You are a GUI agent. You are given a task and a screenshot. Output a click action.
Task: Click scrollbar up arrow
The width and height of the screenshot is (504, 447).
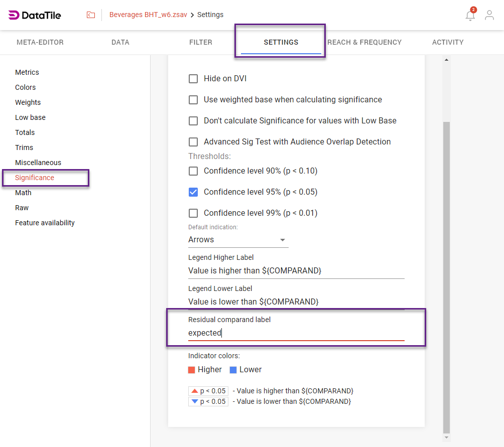(447, 60)
